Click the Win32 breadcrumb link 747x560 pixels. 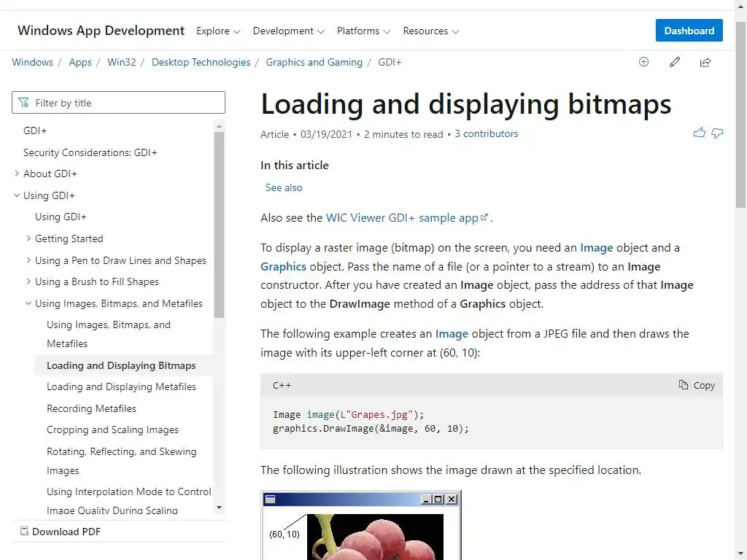click(122, 63)
